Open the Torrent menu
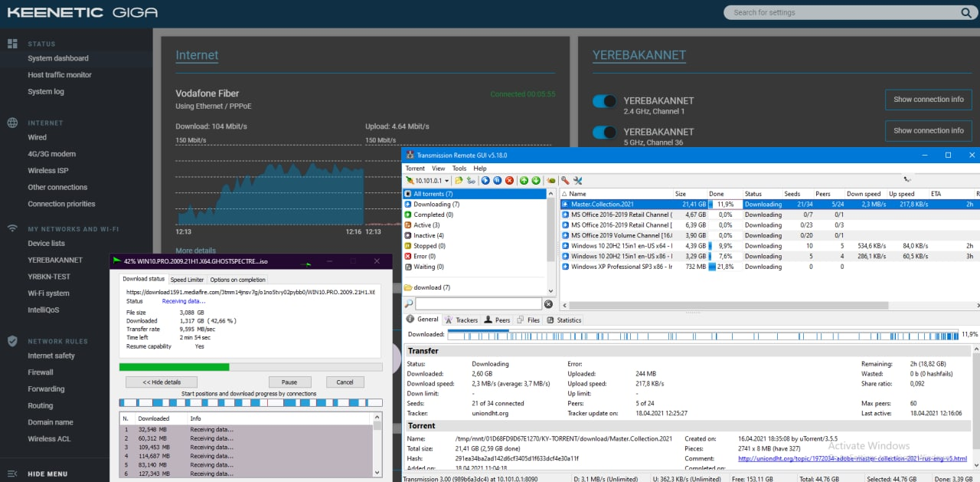The height and width of the screenshot is (482, 980). 415,169
